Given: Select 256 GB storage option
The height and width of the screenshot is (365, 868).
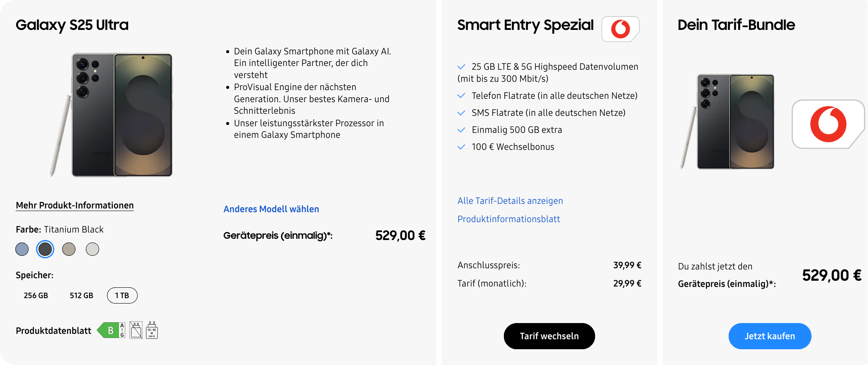Looking at the screenshot, I should tap(36, 296).
